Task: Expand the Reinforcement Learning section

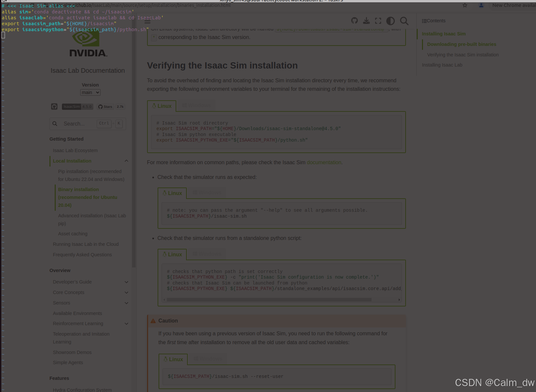Action: tap(126, 324)
